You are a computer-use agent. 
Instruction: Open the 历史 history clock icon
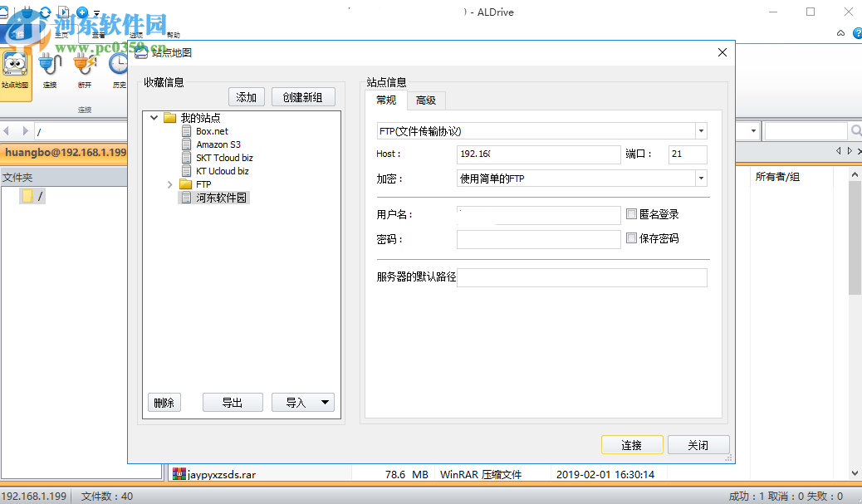tap(116, 65)
